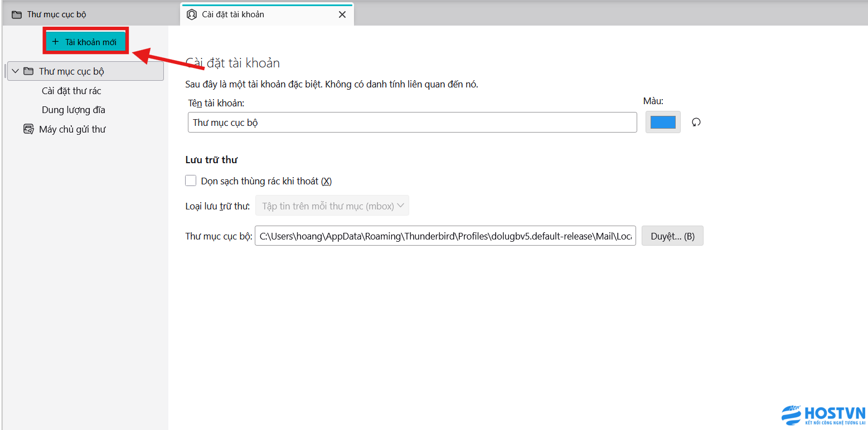Select the Máy chủ gửi thư label in the sidebar
Viewport: 868px width, 430px height.
click(x=72, y=129)
